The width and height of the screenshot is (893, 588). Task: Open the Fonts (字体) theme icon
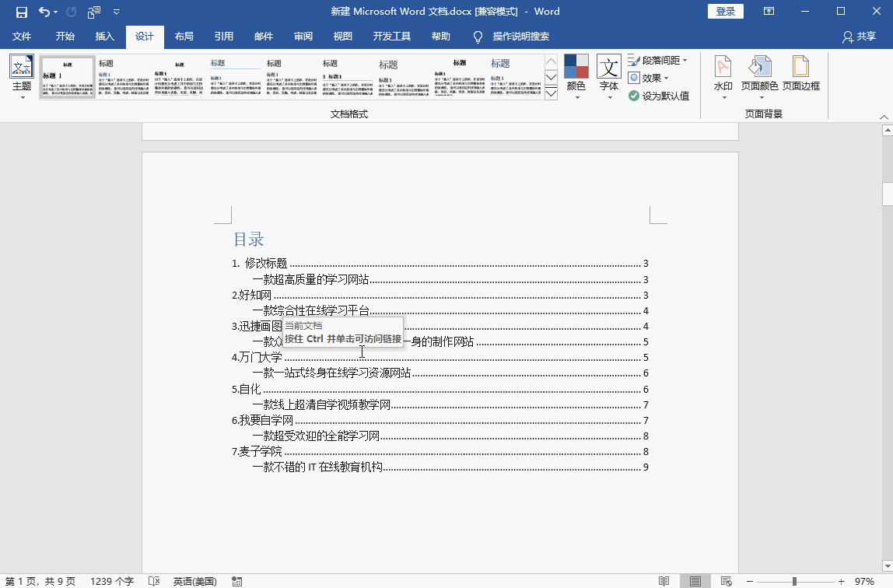608,67
